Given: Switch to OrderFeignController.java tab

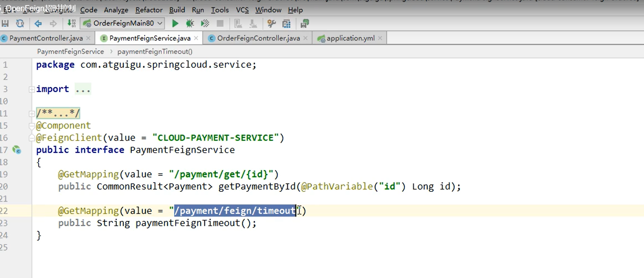Looking at the screenshot, I should [x=258, y=38].
